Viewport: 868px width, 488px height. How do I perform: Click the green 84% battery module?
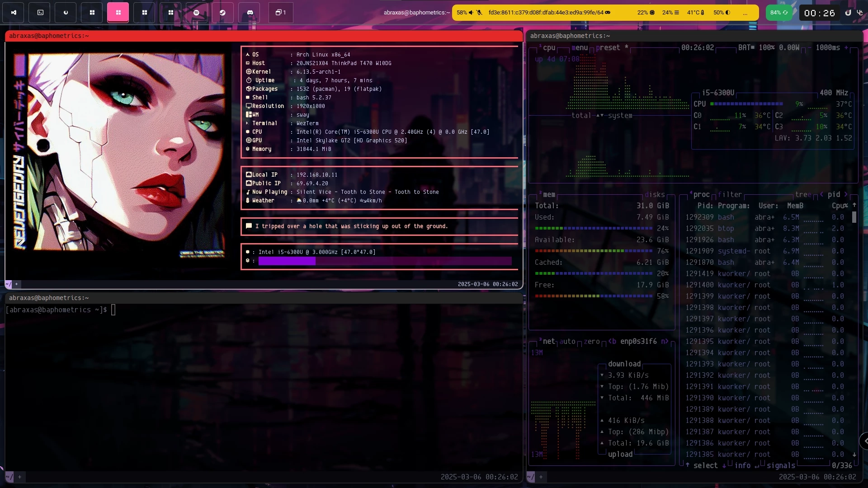point(779,13)
